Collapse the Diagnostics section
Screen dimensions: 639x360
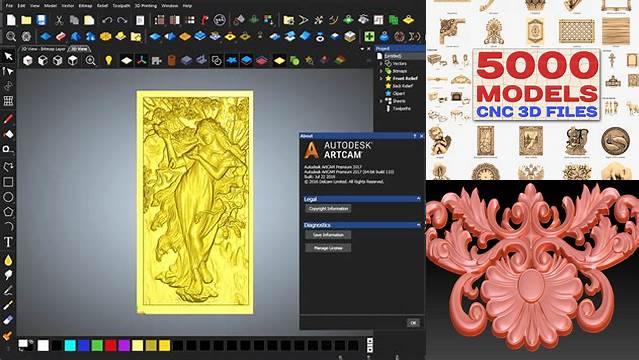click(x=419, y=225)
